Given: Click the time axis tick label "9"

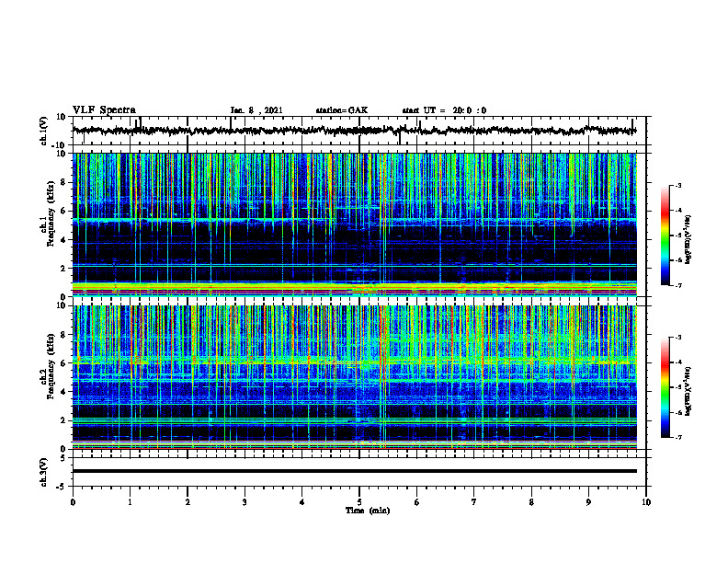Looking at the screenshot, I should pyautogui.click(x=588, y=502).
